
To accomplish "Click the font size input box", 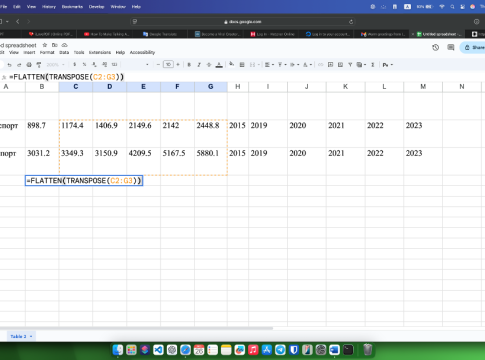I will tap(168, 64).
